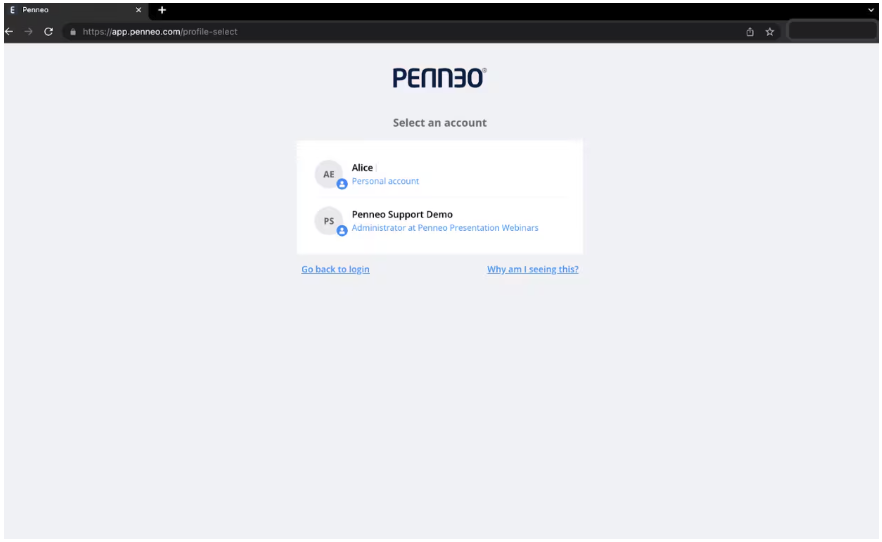Open the tab list chevron
Image resolution: width=882 pixels, height=542 pixels.
pos(871,10)
